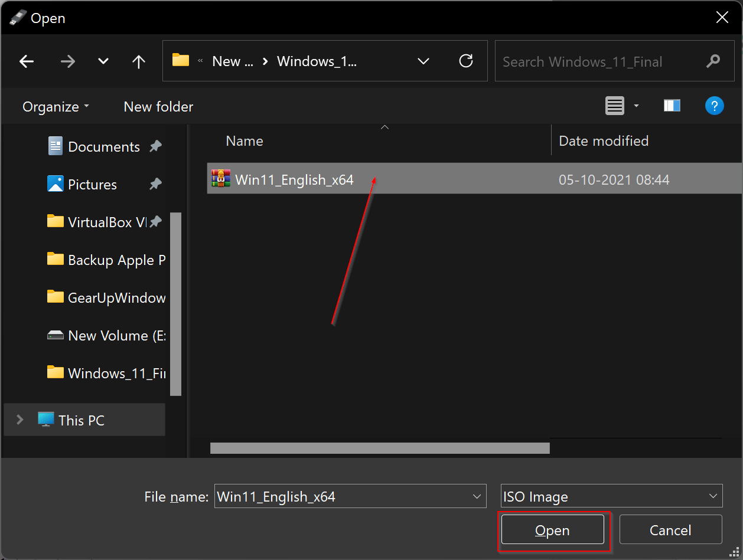
Task: Open the Organize dropdown
Action: tap(55, 106)
